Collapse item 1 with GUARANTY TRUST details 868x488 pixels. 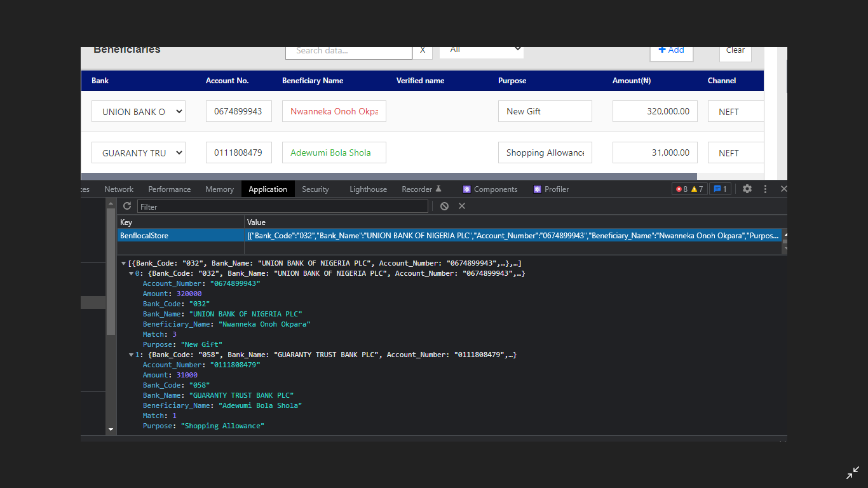coord(132,355)
